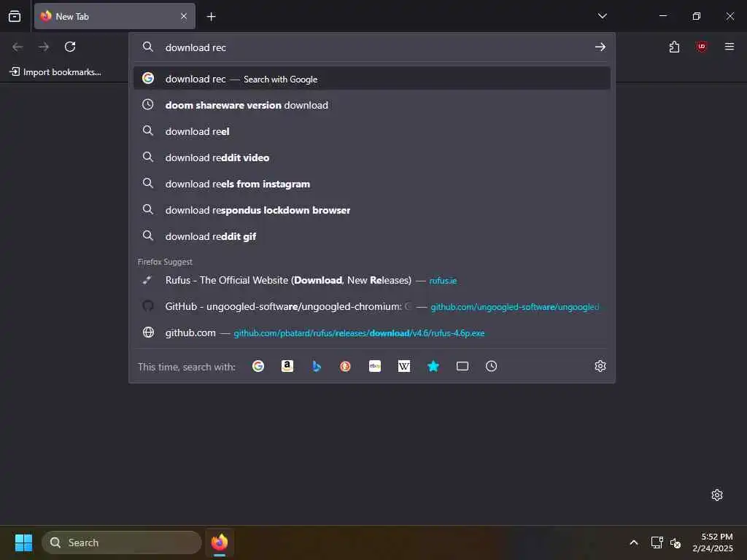Open the Extensions puzzle-piece icon

pyautogui.click(x=674, y=47)
